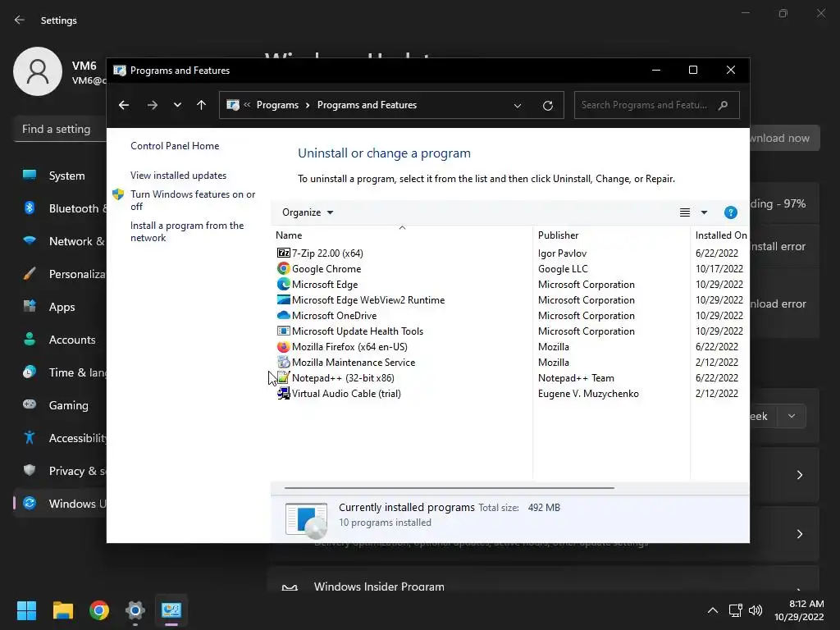
Task: Click the Windows Start button
Action: (26, 610)
